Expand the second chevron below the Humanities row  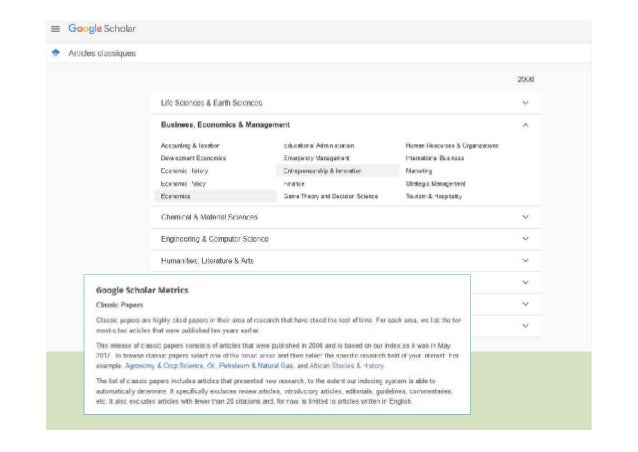[x=525, y=304]
